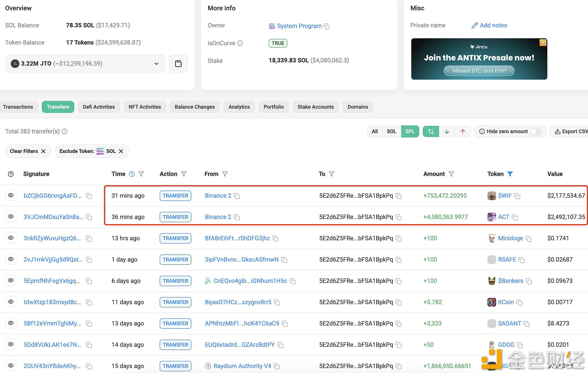Switch to the Defi Activities tab
The image size is (588, 373).
99,107
